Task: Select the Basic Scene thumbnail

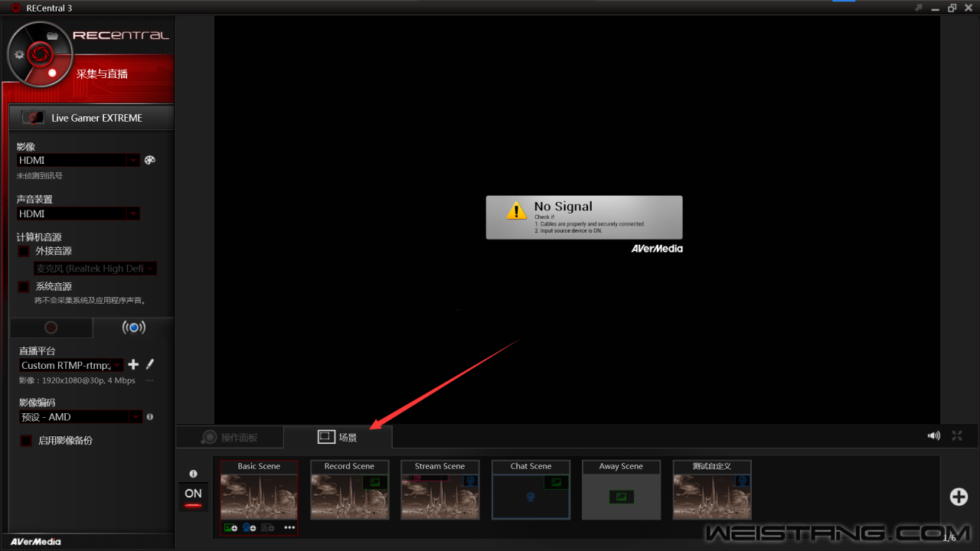Action: coord(259,496)
